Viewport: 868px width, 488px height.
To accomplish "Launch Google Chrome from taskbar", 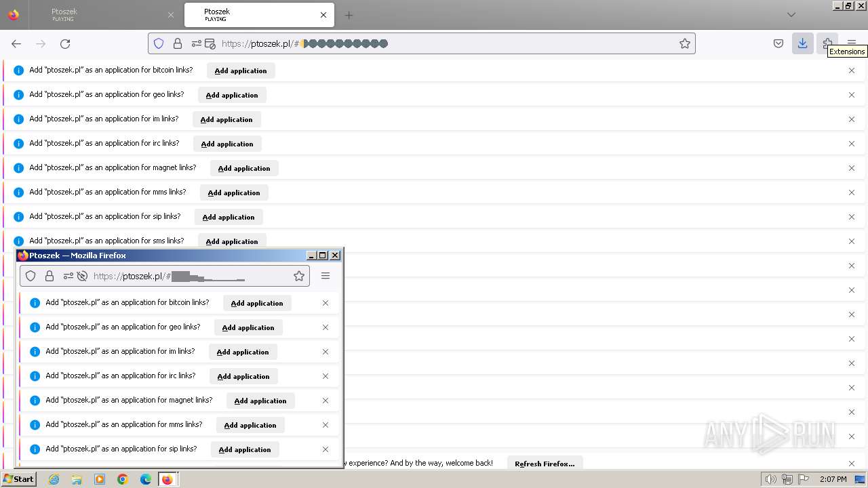I will [123, 479].
